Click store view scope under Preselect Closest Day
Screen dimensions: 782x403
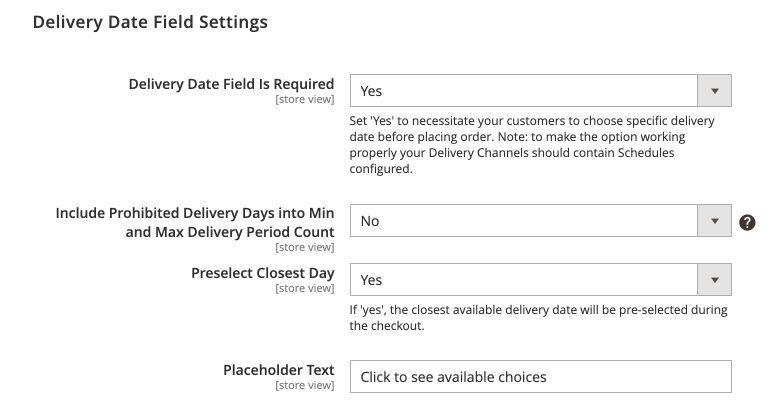point(305,289)
